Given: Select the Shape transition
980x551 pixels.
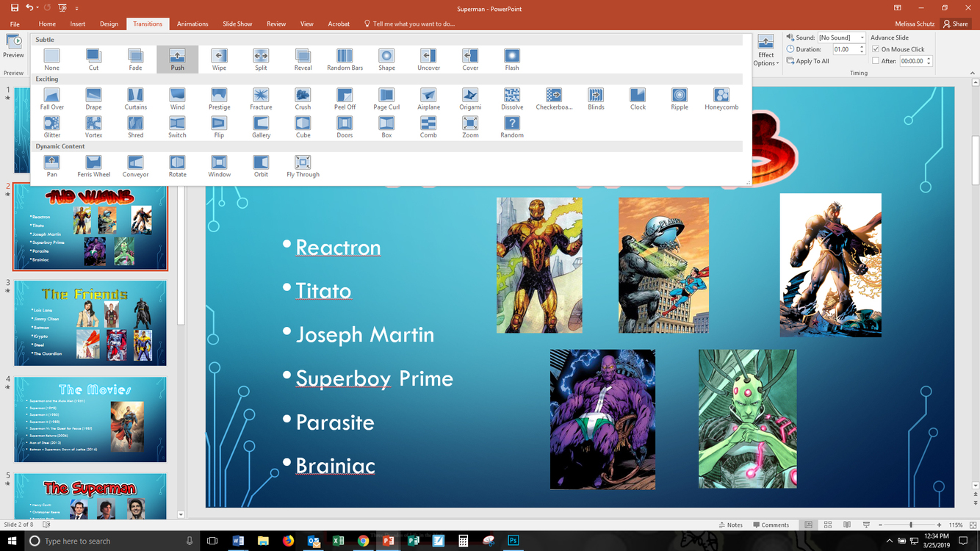Looking at the screenshot, I should pos(386,59).
